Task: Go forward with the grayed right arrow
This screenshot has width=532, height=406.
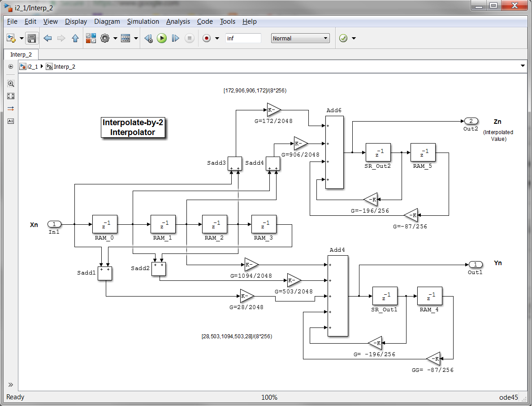Action: point(61,39)
